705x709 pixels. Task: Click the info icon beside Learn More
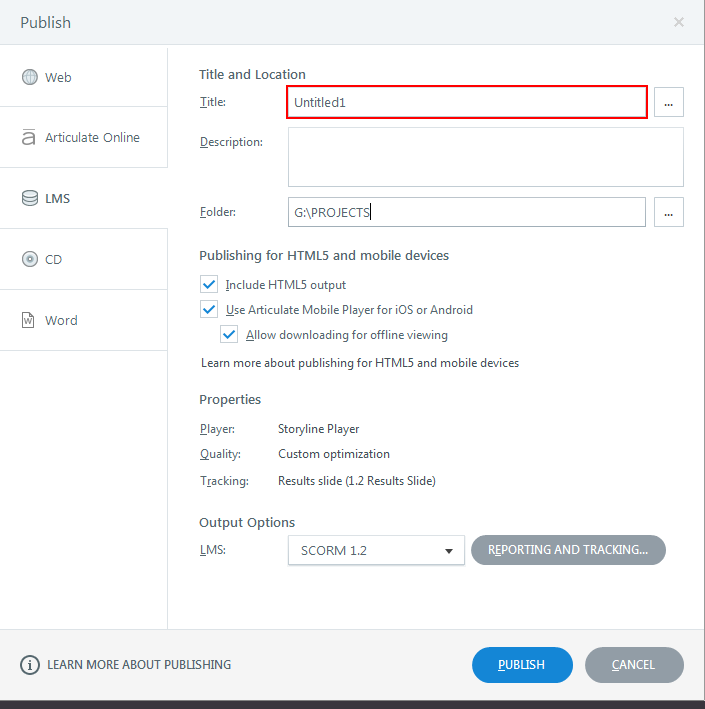[30, 665]
